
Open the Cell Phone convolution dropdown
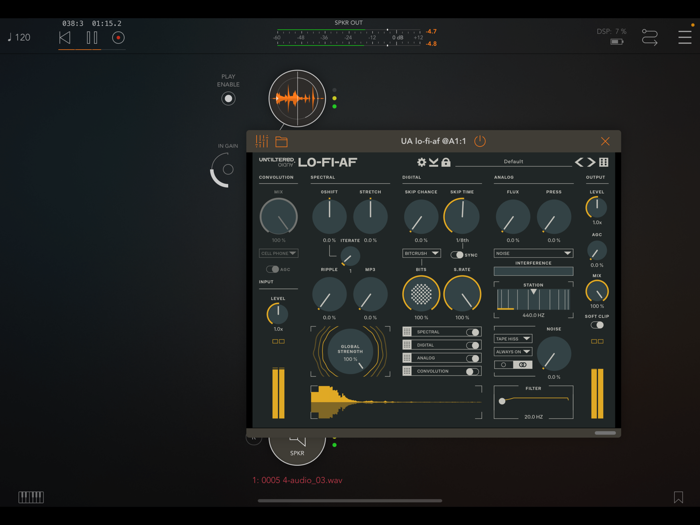click(279, 253)
